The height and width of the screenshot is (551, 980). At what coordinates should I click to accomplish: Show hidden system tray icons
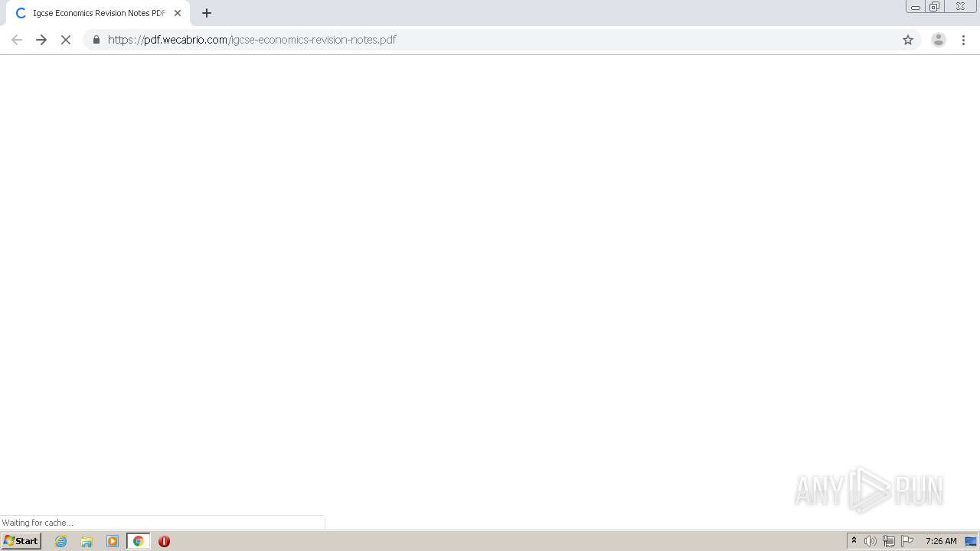854,541
